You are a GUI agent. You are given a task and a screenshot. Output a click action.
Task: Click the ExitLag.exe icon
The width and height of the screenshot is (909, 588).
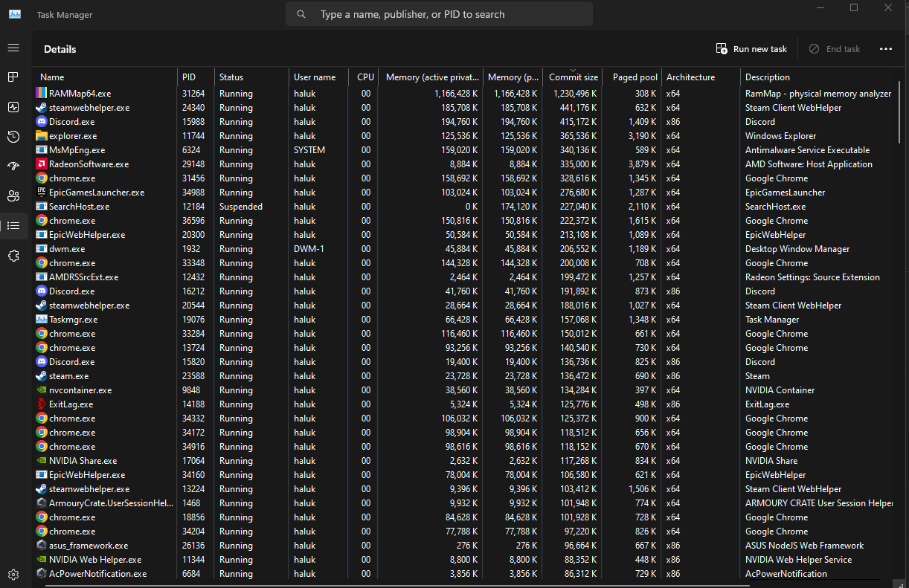point(42,404)
